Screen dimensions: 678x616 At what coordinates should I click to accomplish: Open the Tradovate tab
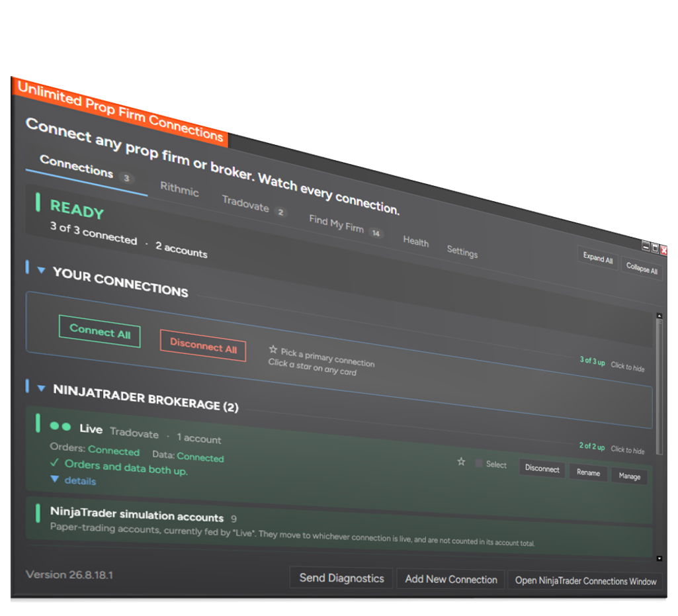tap(253, 205)
